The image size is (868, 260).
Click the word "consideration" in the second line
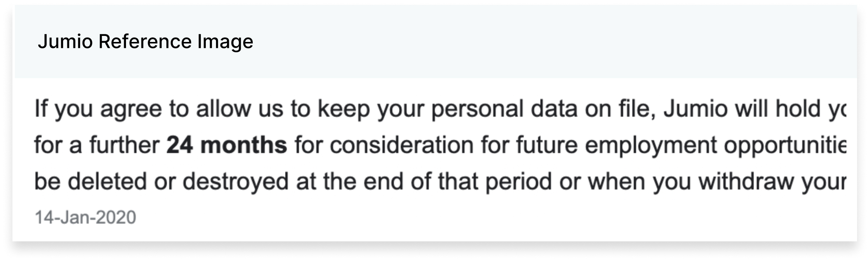click(x=401, y=145)
